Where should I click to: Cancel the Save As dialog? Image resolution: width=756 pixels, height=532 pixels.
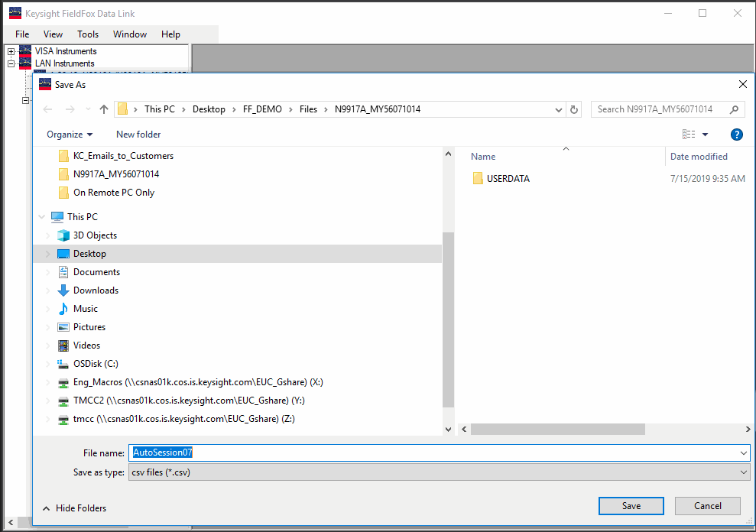pyautogui.click(x=707, y=505)
